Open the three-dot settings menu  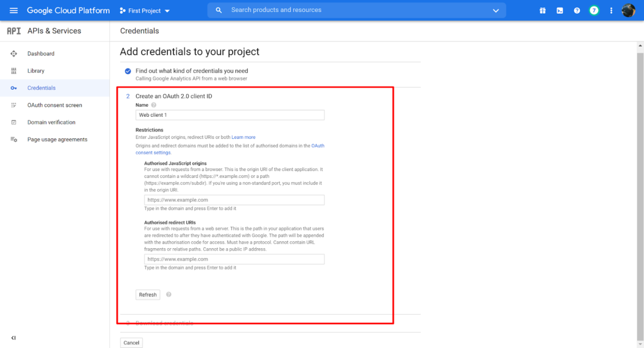[611, 11]
